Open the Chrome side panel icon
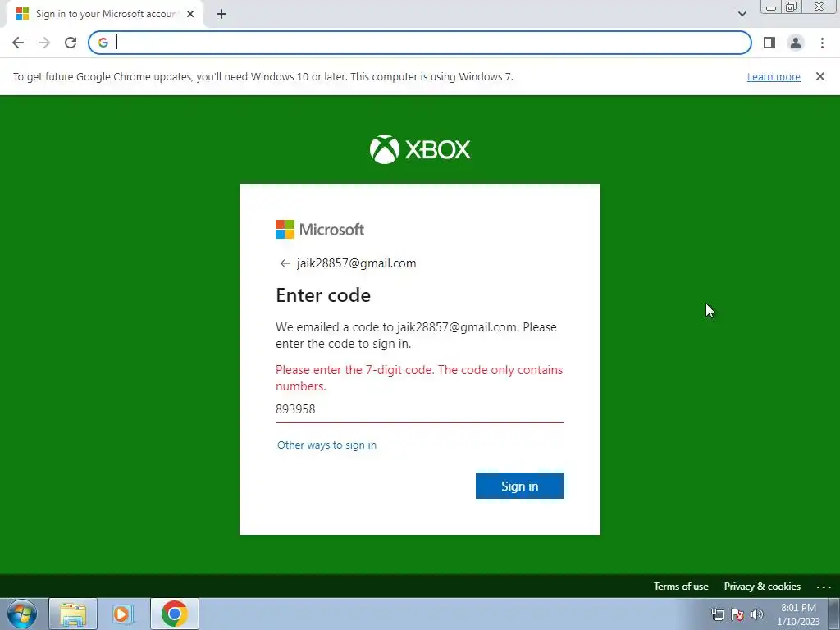Viewport: 840px width, 630px height. pyautogui.click(x=769, y=43)
